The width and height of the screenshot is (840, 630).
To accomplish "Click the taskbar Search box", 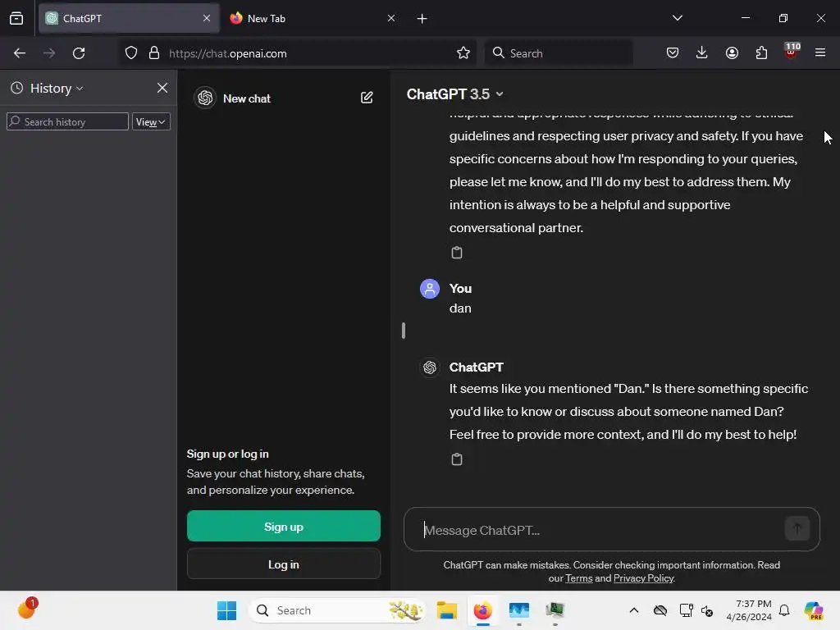I will 337,610.
